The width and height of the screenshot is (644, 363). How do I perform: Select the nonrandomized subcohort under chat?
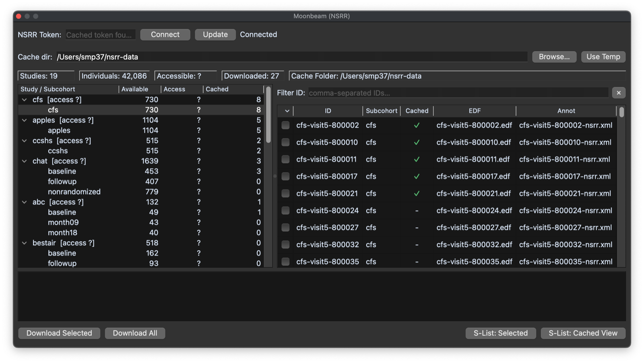click(74, 192)
